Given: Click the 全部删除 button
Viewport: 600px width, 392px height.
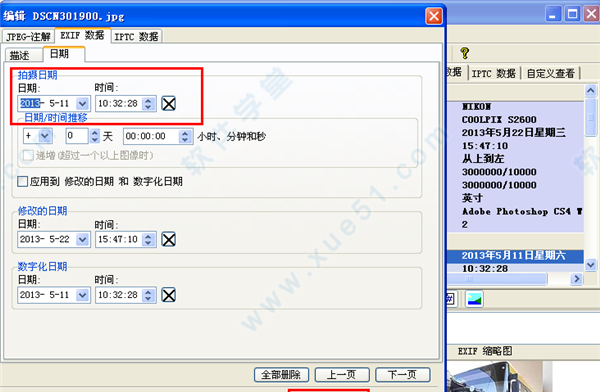Looking at the screenshot, I should pos(281,375).
